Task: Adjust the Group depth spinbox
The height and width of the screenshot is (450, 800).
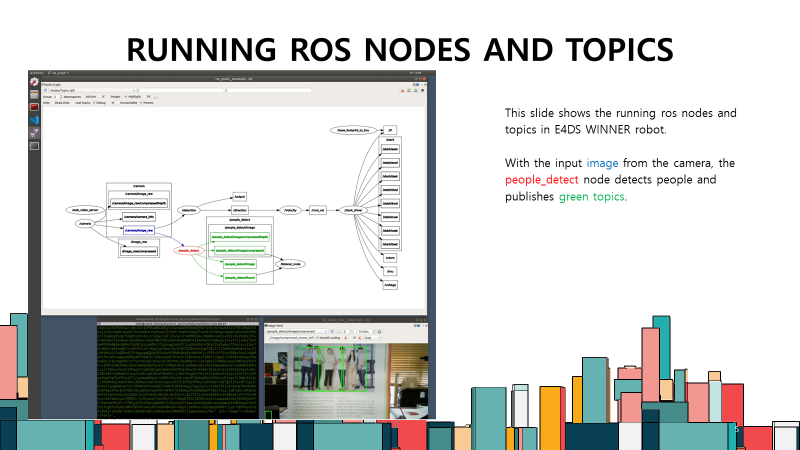Action: click(58, 96)
